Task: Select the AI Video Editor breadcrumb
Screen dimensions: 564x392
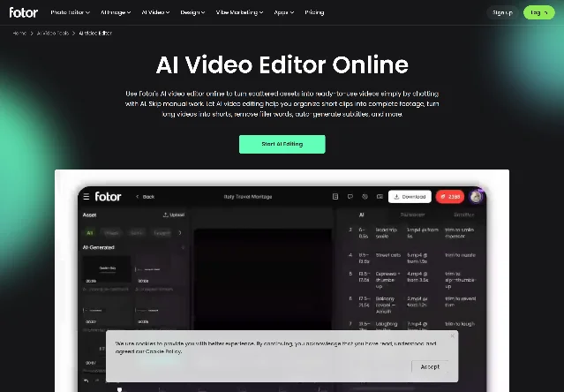Action: (95, 33)
